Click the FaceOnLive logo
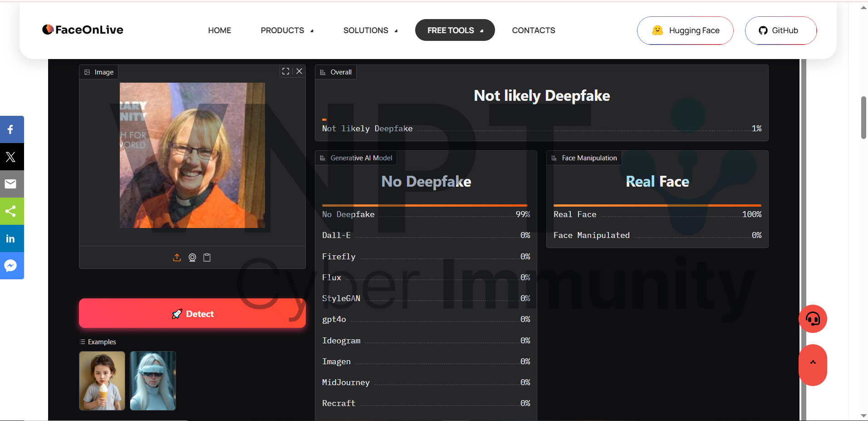The width and height of the screenshot is (868, 421). (x=83, y=30)
